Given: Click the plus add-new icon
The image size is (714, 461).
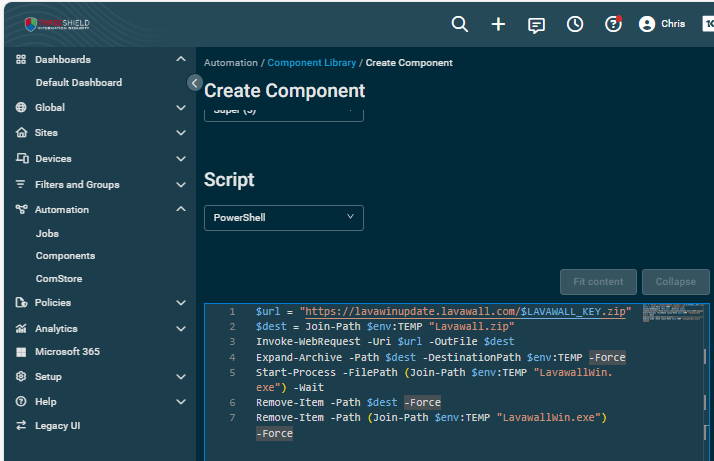Looking at the screenshot, I should pyautogui.click(x=498, y=24).
